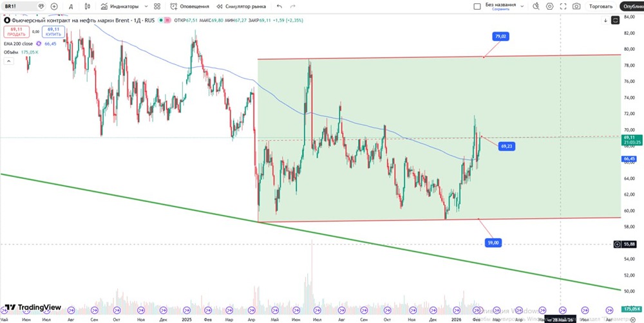This screenshot has height=323, width=644.
Task: Change chart type with candlestick icon
Action: [x=87, y=6]
